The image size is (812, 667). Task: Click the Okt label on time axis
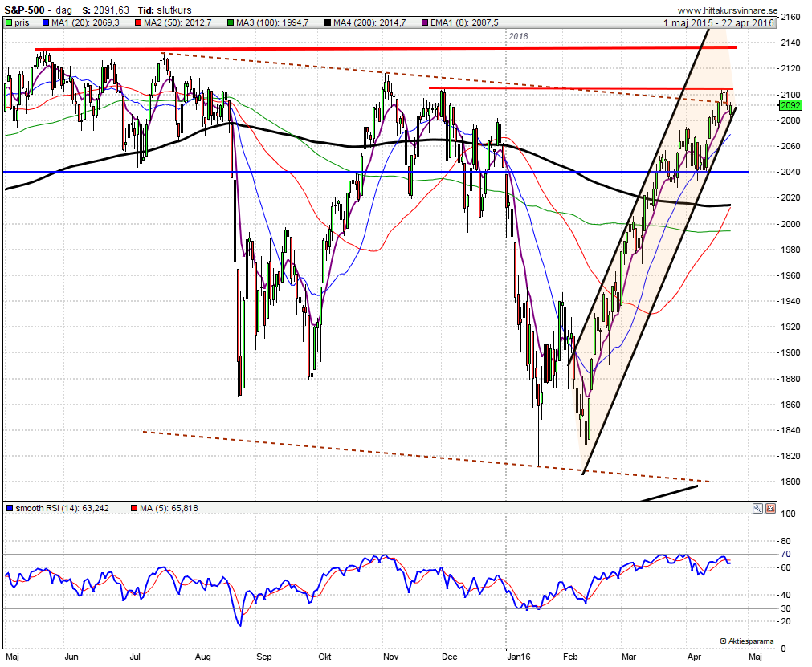click(x=324, y=657)
